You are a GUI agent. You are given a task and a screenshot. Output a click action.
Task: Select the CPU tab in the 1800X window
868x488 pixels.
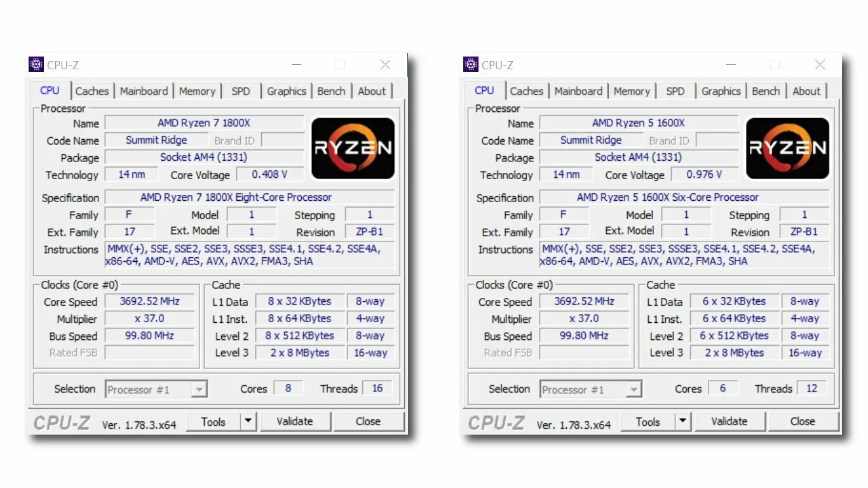coord(50,90)
